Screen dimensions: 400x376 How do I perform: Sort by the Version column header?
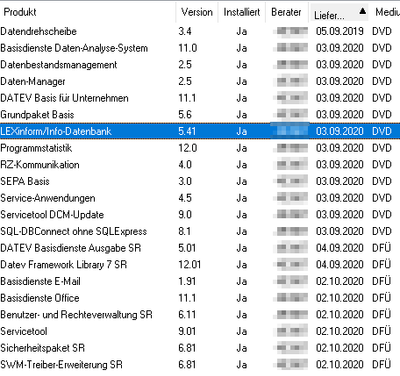pos(197,12)
